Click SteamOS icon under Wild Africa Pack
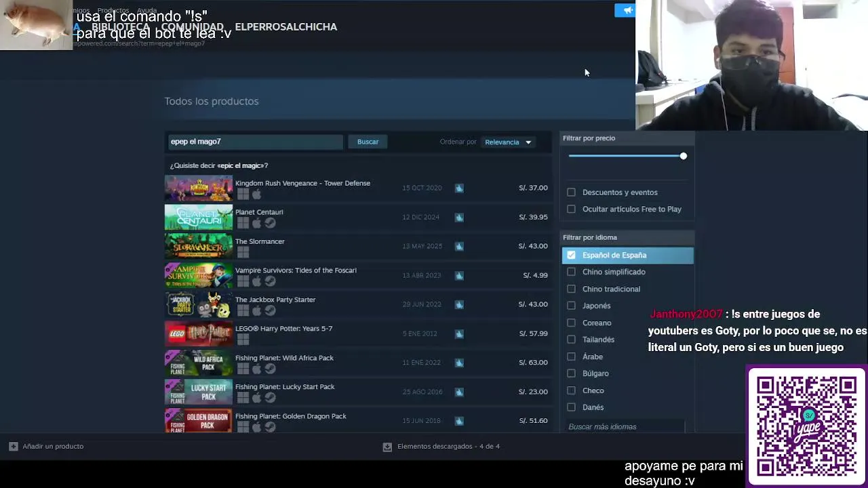This screenshot has width=868, height=488. click(x=270, y=369)
